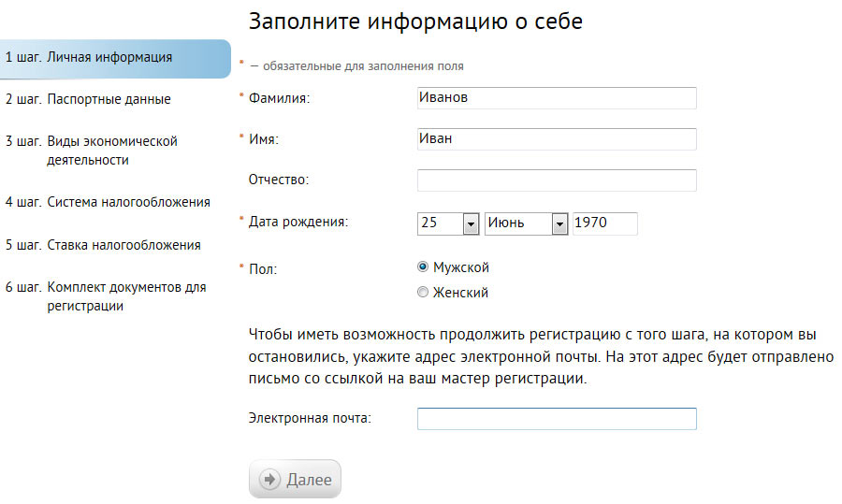Go to step 2 Паспортные данные

click(89, 99)
